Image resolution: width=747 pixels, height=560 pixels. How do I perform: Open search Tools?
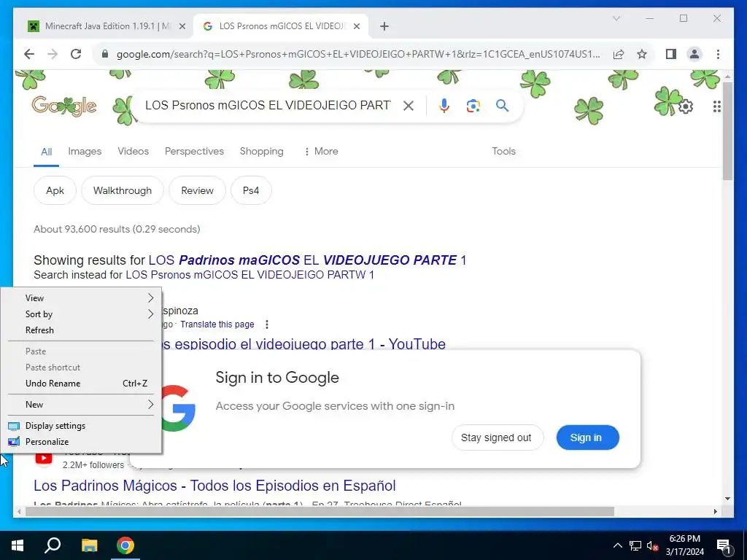(x=503, y=152)
